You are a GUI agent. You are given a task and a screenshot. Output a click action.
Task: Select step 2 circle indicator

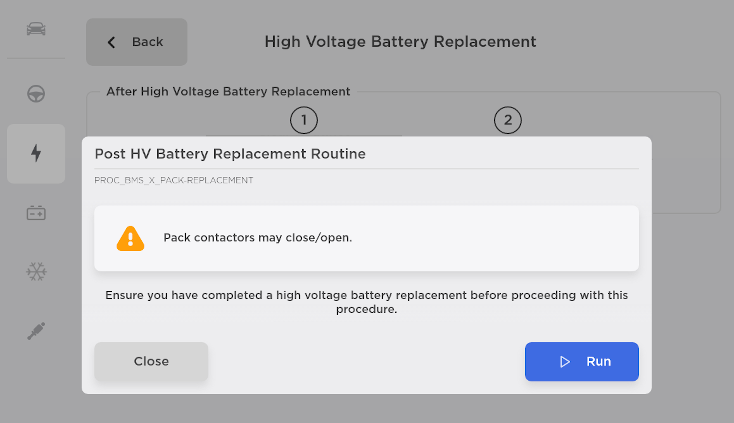(x=508, y=121)
